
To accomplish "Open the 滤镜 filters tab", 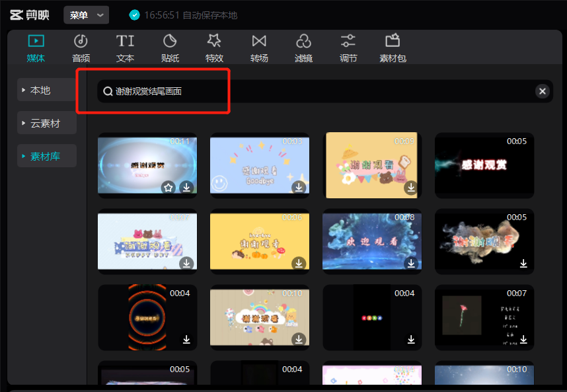I will pyautogui.click(x=303, y=48).
